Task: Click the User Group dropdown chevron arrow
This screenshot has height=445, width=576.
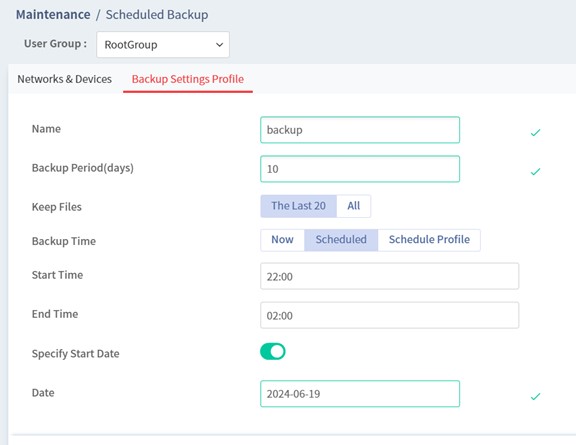Action: (x=219, y=45)
